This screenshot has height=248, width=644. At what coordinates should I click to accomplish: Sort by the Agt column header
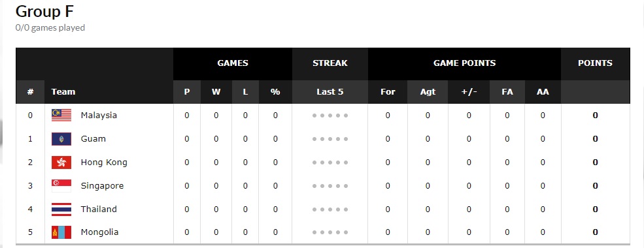point(428,92)
